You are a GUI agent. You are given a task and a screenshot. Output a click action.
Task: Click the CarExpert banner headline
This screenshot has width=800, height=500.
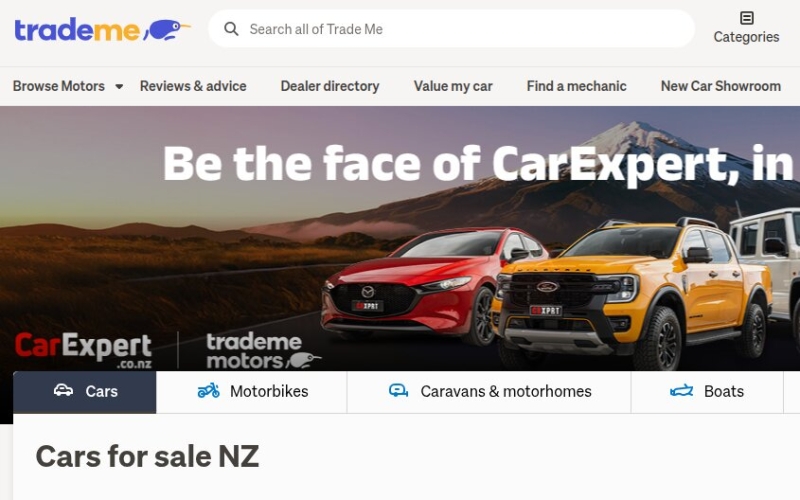pyautogui.click(x=480, y=164)
